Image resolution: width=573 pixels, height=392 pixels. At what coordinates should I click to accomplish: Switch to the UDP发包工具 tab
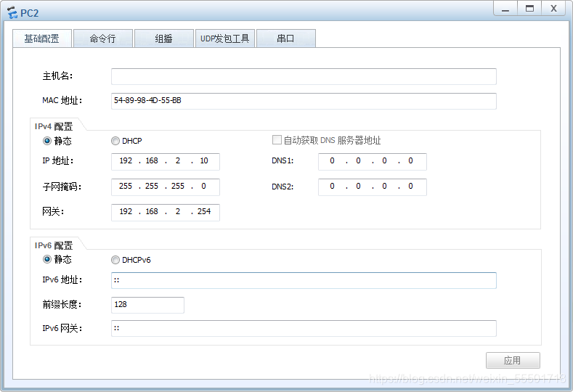(x=224, y=38)
